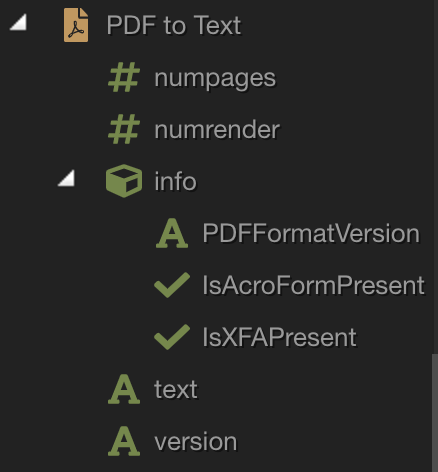The image size is (438, 472).
Task: Select the PDFFormatVersion field
Action: click(x=311, y=233)
